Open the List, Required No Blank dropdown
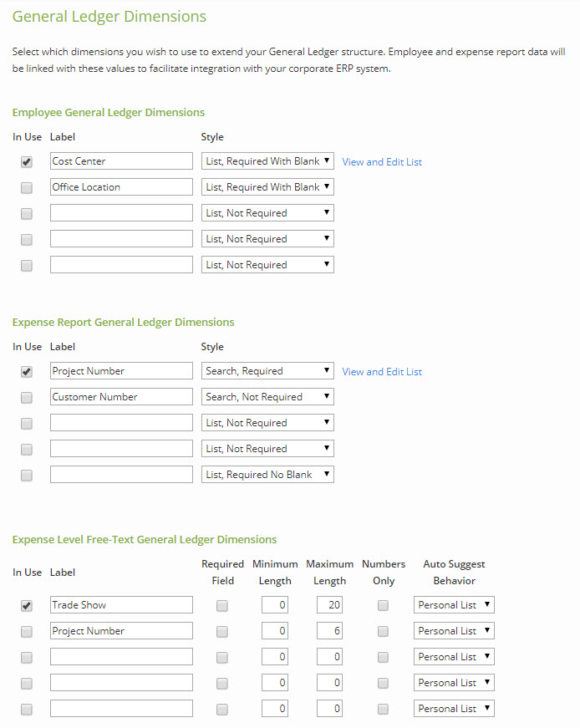Viewport: 580px width, 728px height. click(x=267, y=475)
